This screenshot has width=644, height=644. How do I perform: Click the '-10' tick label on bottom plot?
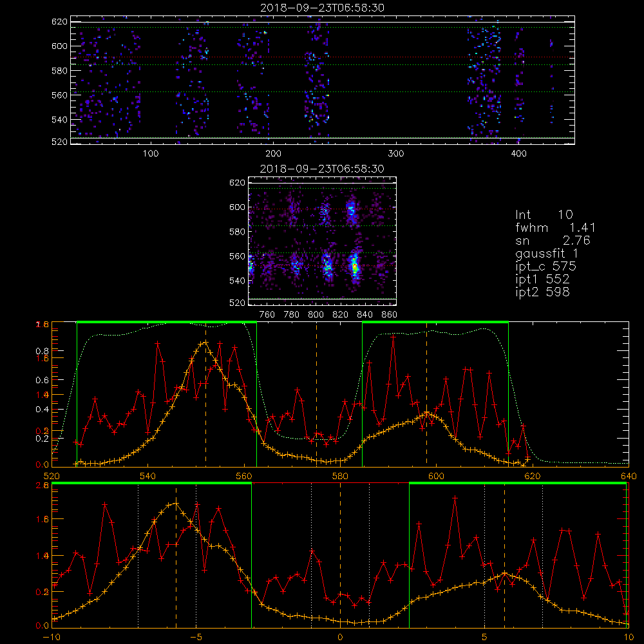coord(52,637)
